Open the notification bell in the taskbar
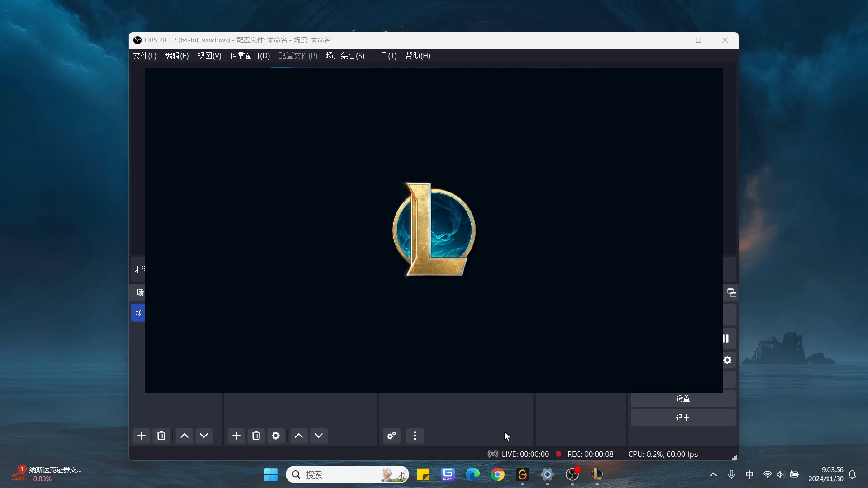 [853, 474]
